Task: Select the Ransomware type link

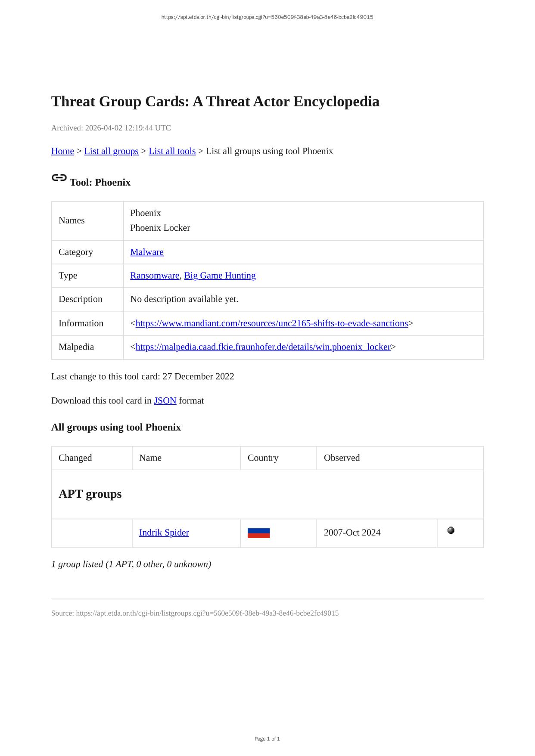Action: [x=155, y=276]
